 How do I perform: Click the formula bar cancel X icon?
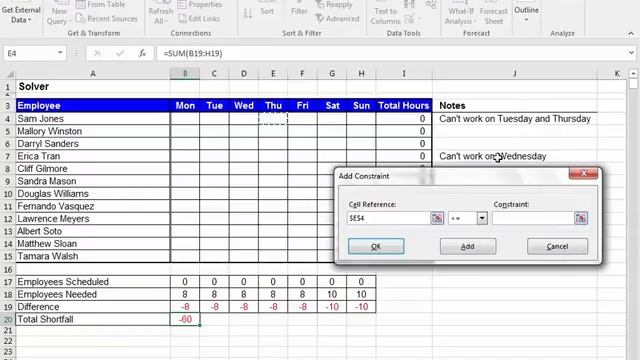[97, 53]
